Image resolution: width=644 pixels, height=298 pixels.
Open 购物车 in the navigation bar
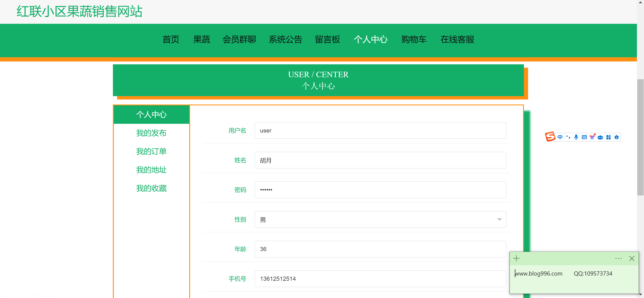pos(414,39)
